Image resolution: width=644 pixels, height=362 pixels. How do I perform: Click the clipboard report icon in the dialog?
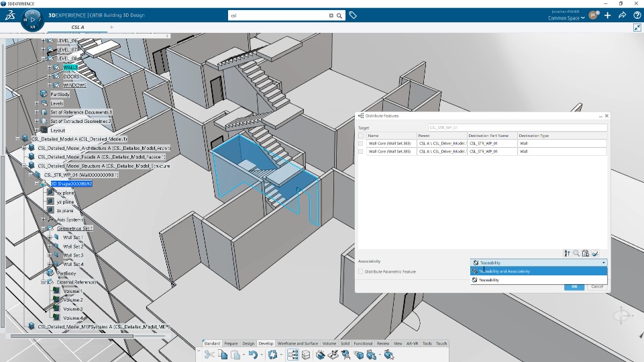586,253
